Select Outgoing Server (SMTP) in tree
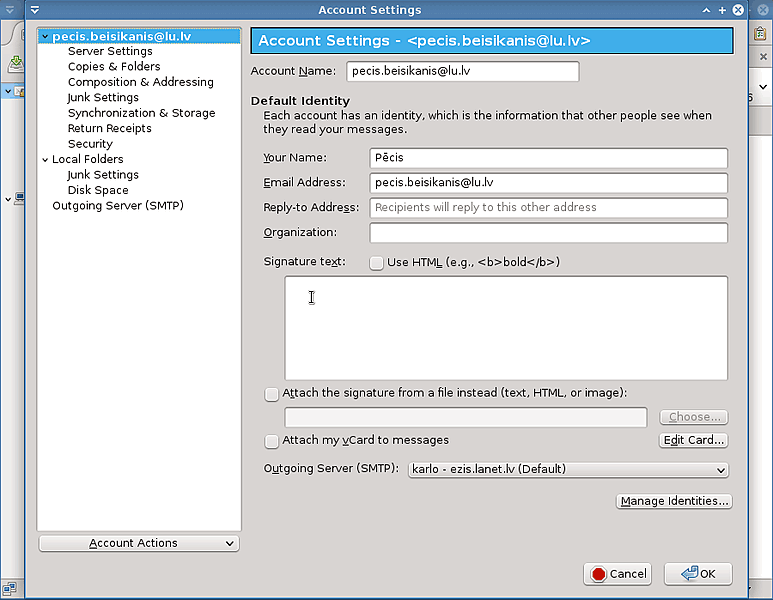Screen dimensions: 773x600 (118, 206)
